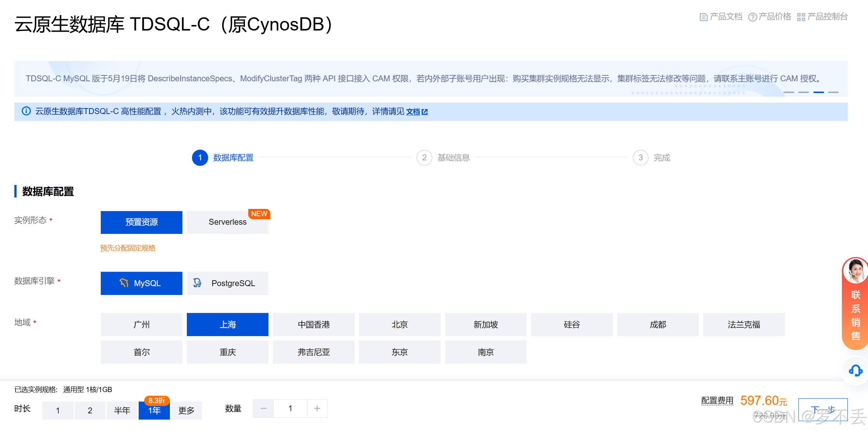Select 新加坡 region
The width and height of the screenshot is (868, 431).
pos(486,324)
